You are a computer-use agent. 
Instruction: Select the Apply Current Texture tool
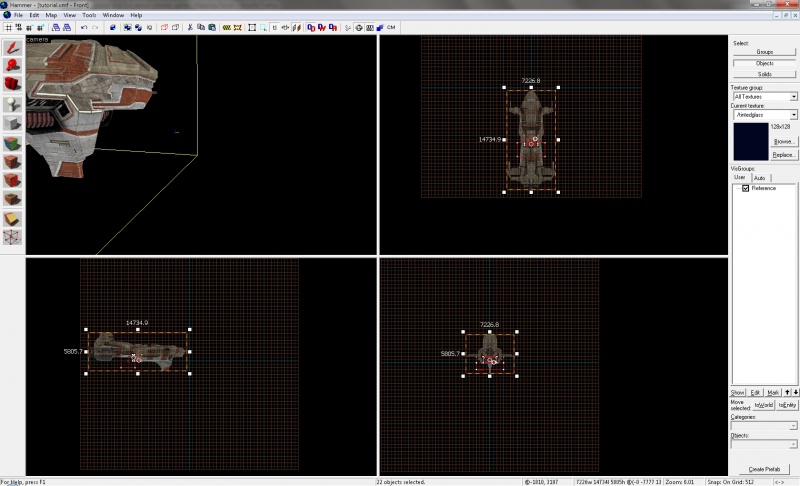(12, 162)
